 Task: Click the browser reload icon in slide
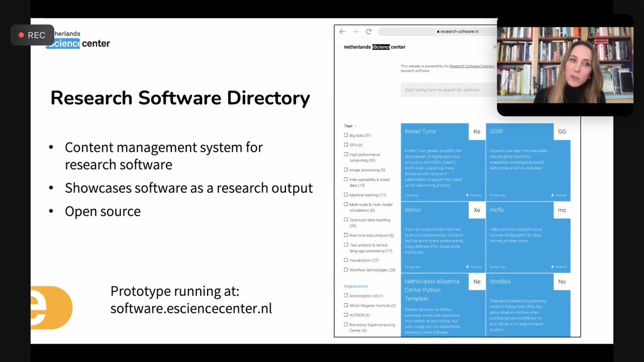click(369, 32)
